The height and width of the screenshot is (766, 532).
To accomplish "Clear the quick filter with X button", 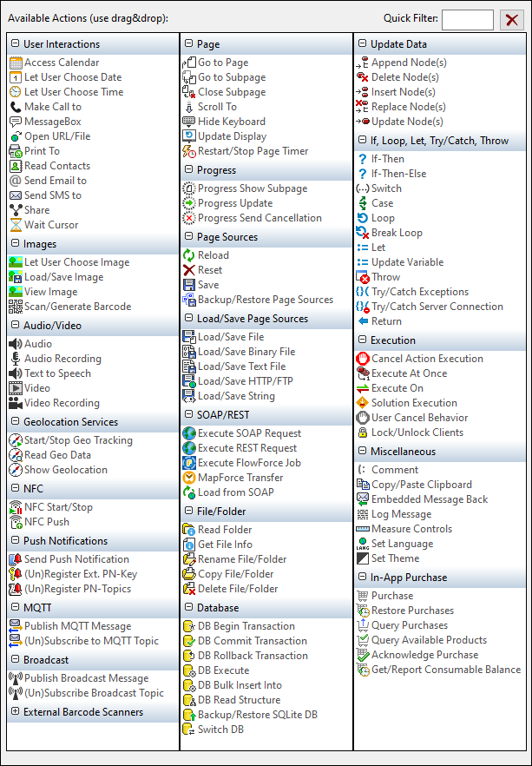I will pyautogui.click(x=511, y=19).
